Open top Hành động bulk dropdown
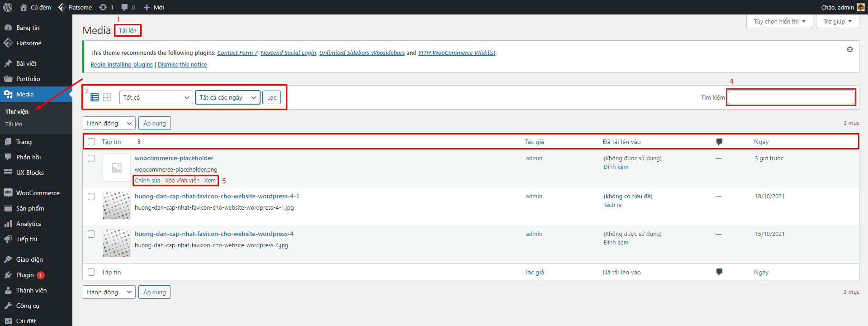 pos(109,123)
